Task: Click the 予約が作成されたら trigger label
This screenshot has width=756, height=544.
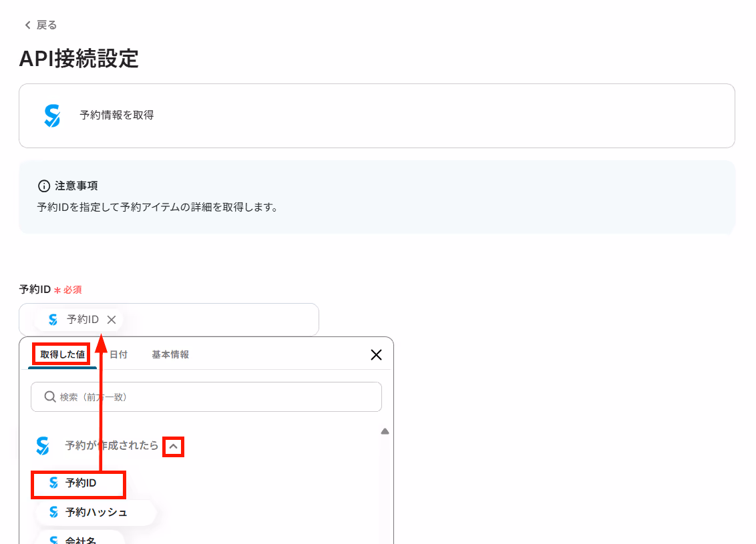Action: click(x=112, y=446)
